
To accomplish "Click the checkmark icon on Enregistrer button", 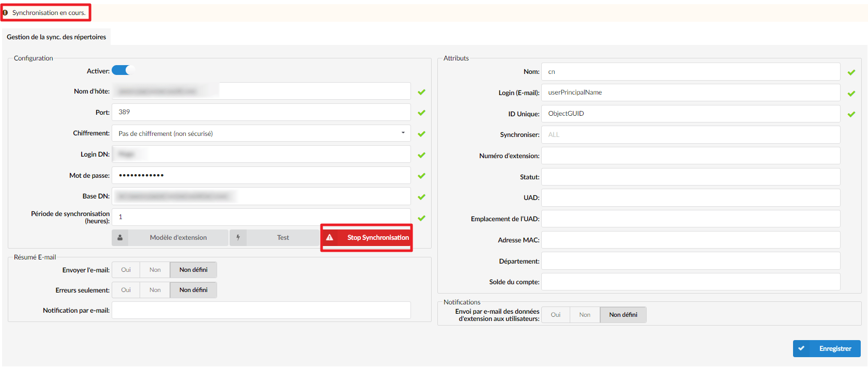I will tap(801, 348).
